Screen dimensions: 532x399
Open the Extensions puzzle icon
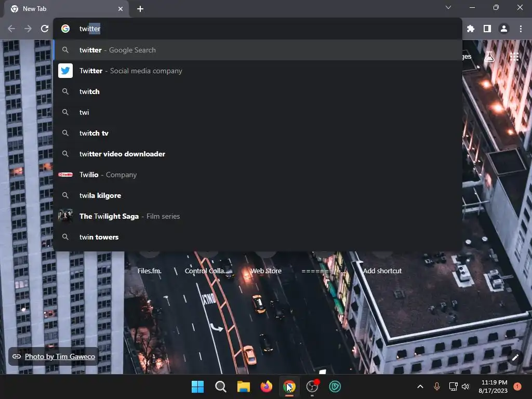pos(471,29)
